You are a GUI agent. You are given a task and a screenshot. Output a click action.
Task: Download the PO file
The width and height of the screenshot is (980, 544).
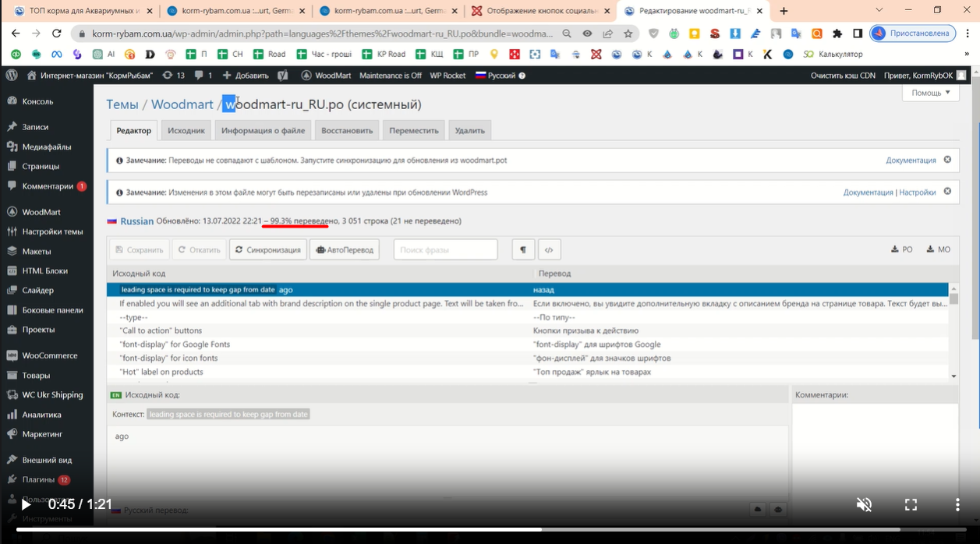coord(901,249)
